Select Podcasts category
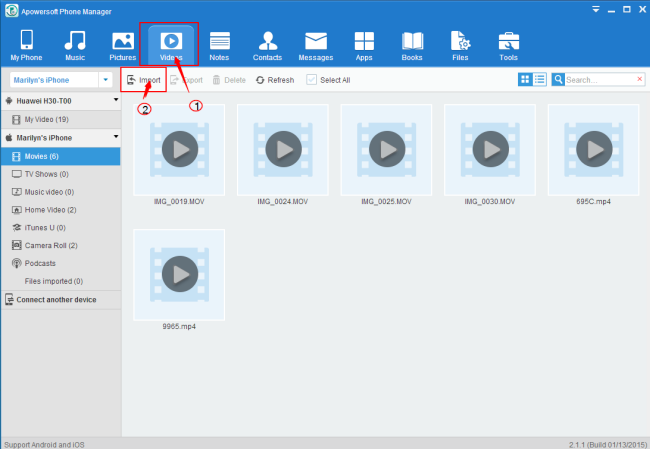The height and width of the screenshot is (449, 650). pos(61,263)
